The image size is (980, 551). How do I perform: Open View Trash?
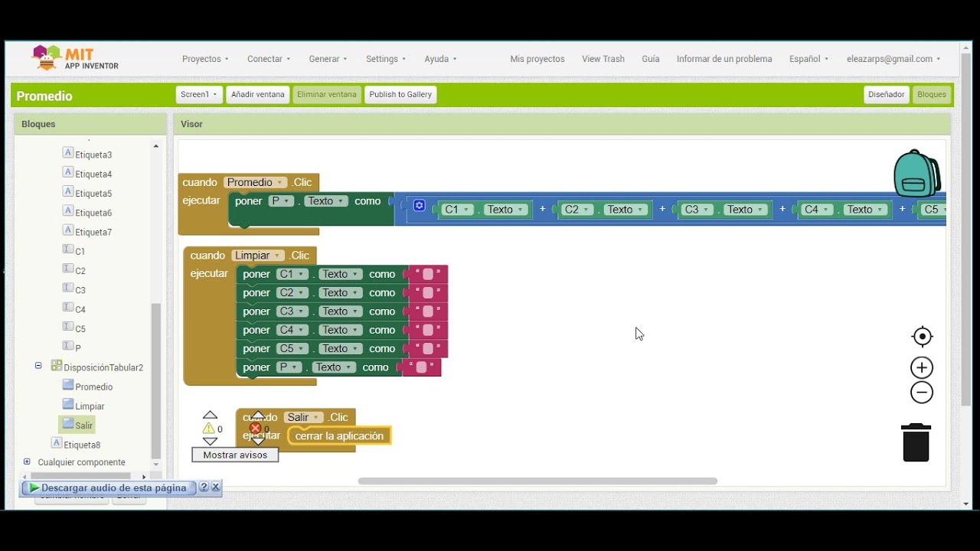click(603, 59)
